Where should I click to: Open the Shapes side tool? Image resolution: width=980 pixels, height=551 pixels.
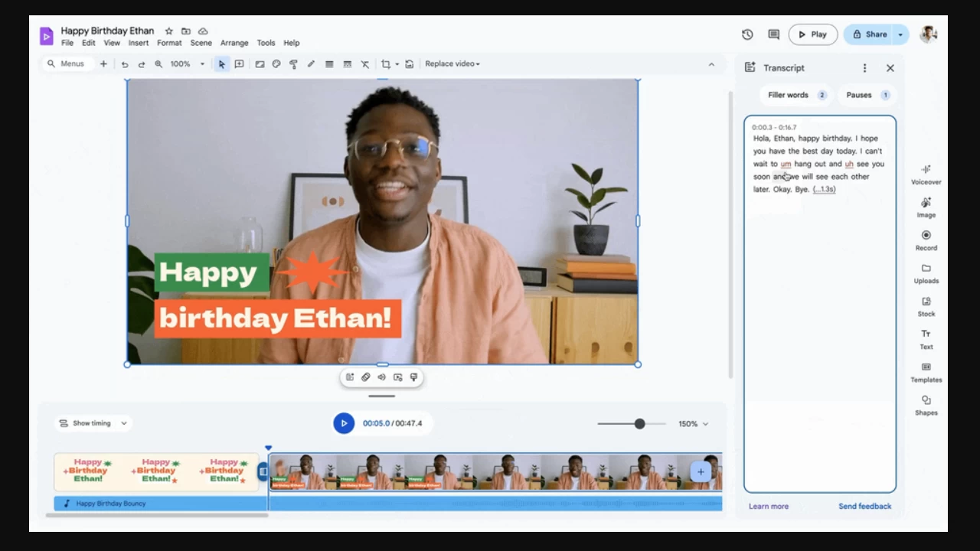(926, 405)
